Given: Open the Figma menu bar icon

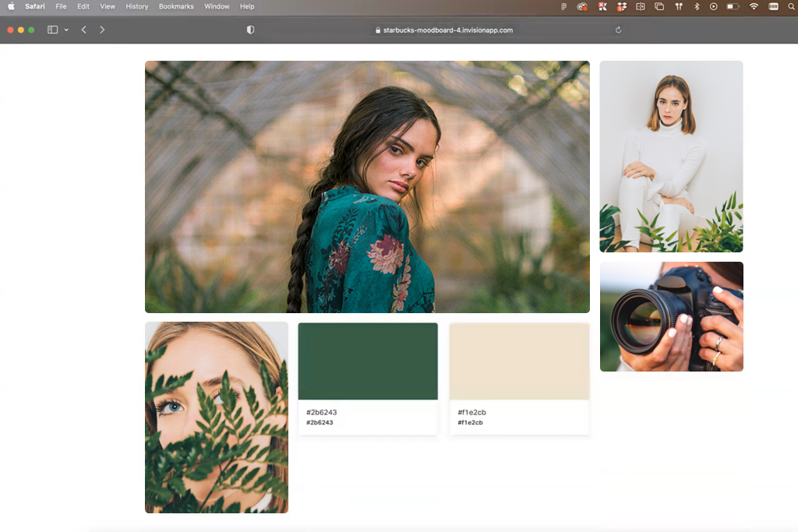Looking at the screenshot, I should pyautogui.click(x=564, y=6).
